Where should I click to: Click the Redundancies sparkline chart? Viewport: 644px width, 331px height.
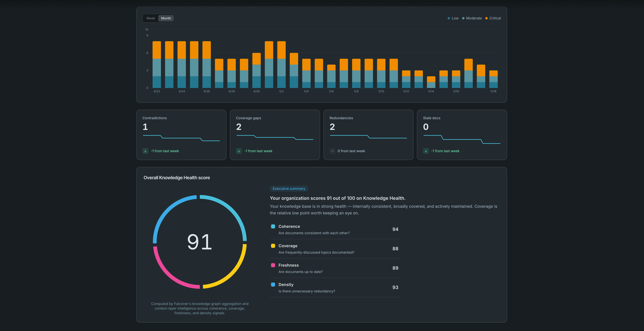pyautogui.click(x=368, y=137)
